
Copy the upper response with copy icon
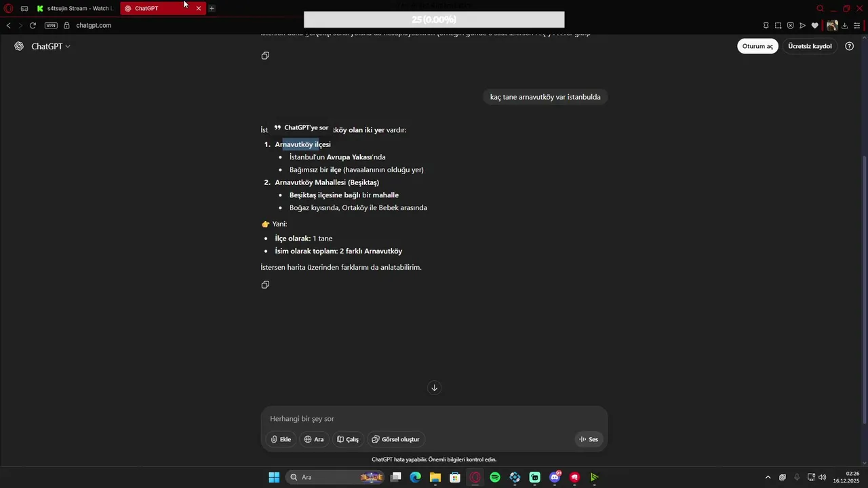[265, 56]
